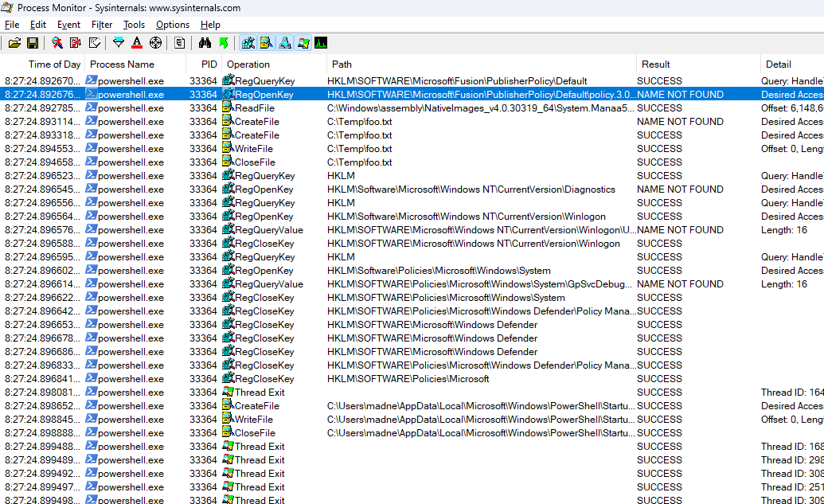Viewport: 824px width, 504px height.
Task: Click the SUCCESS result in the 8:27:24.898888 row
Action: pos(659,433)
